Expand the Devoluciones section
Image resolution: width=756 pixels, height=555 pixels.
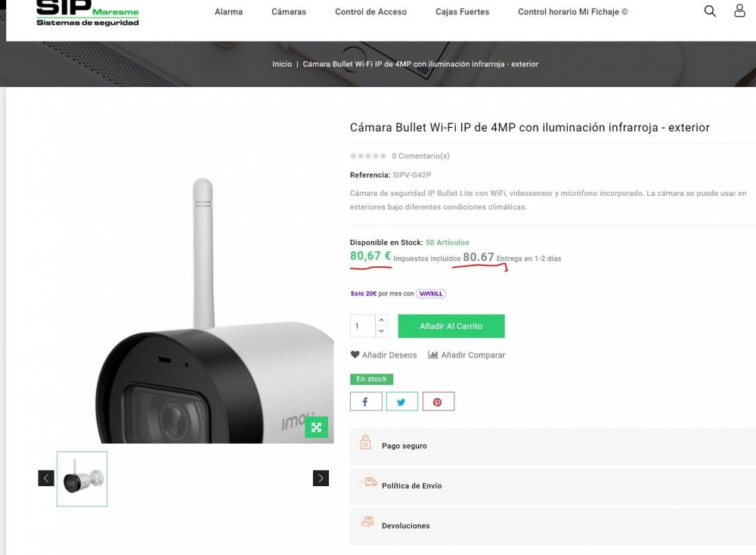(404, 524)
